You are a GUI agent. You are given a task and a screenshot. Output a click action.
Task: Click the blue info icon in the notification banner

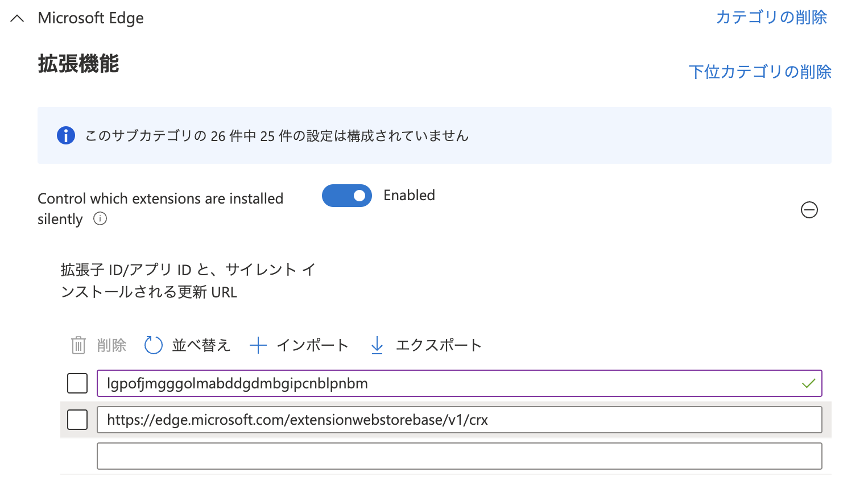pos(65,135)
